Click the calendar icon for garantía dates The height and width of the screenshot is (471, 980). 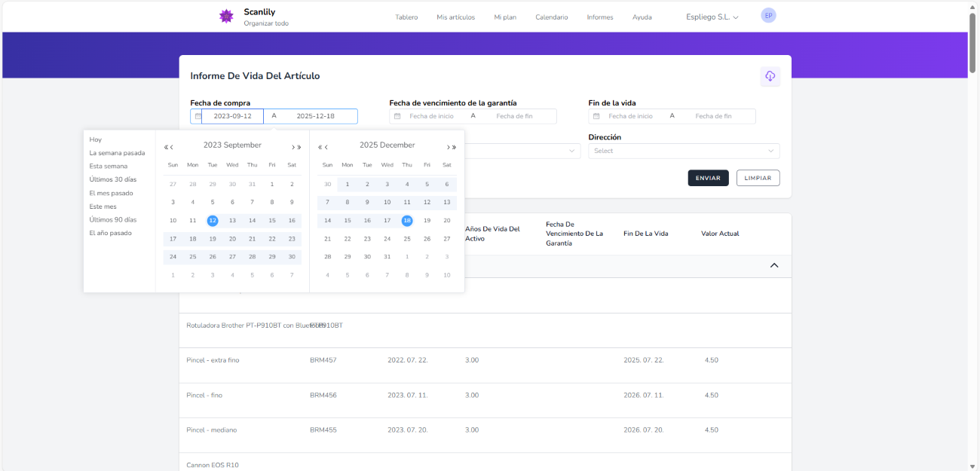click(x=397, y=115)
